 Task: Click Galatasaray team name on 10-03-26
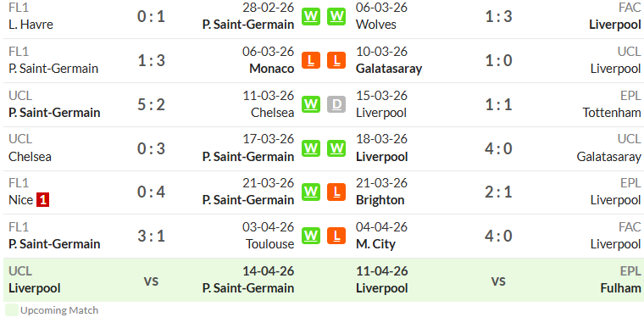pos(389,69)
